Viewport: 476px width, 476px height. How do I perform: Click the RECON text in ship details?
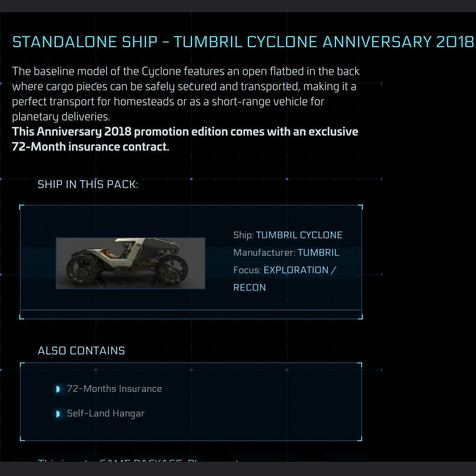(x=249, y=288)
